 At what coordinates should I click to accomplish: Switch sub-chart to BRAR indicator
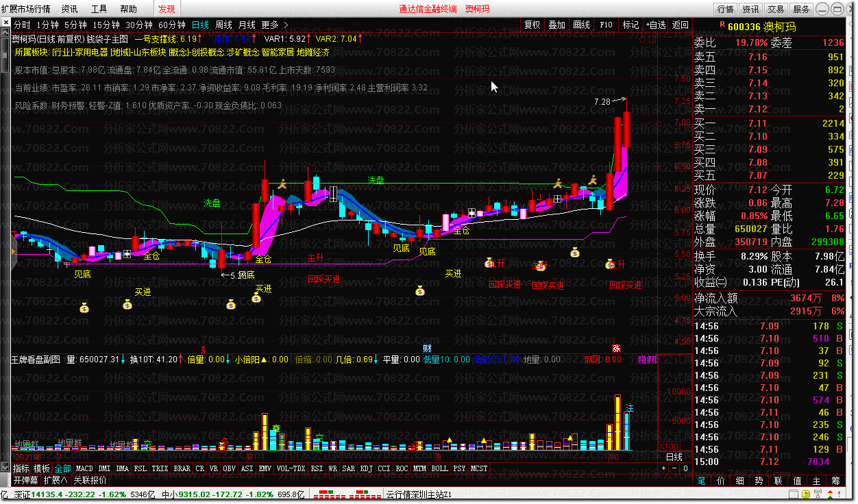(182, 468)
